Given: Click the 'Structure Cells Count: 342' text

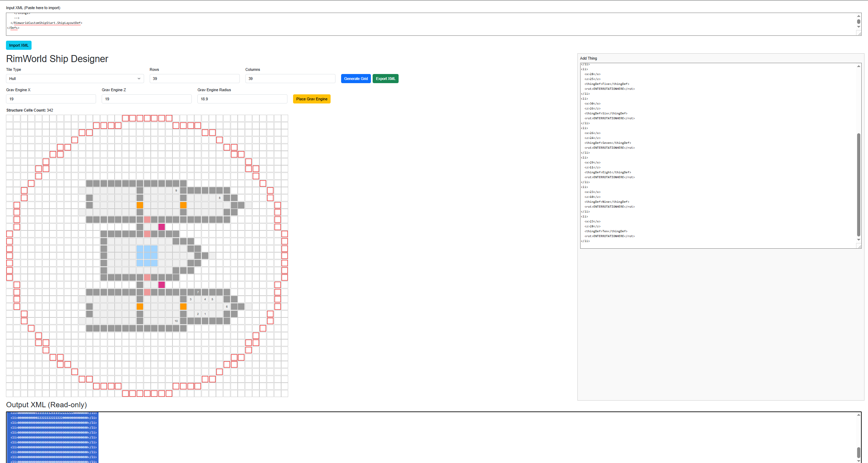Looking at the screenshot, I should [30, 110].
